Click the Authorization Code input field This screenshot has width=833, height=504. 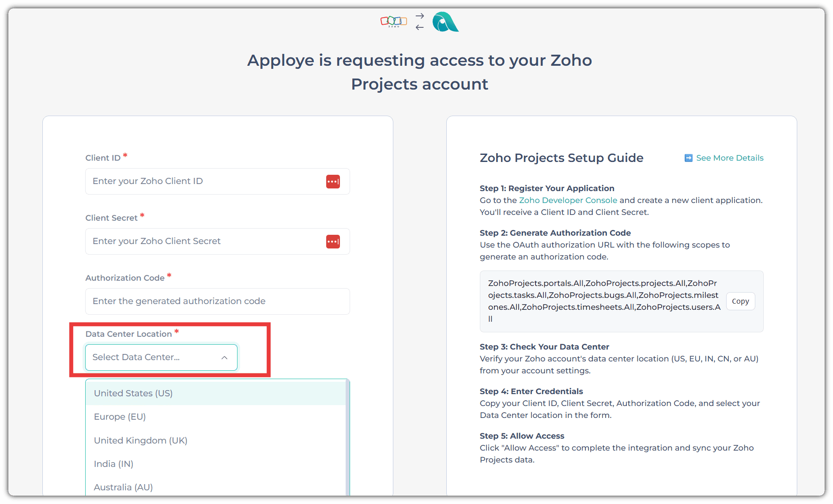[x=217, y=301]
